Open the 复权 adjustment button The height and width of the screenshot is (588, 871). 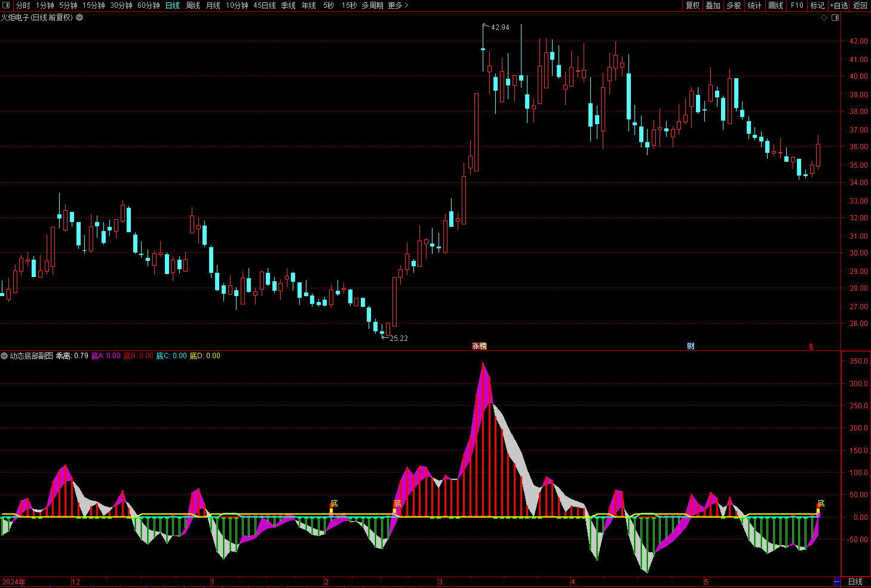pyautogui.click(x=692, y=5)
